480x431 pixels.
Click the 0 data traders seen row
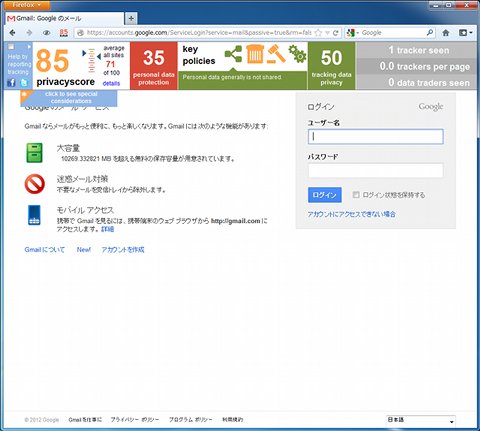[417, 82]
